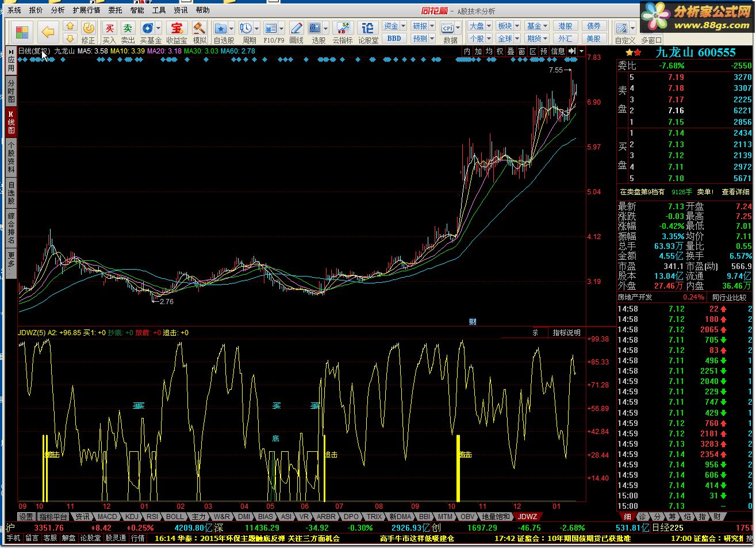The image size is (756, 549).
Task: Open the 扩展行情 menu
Action: click(x=86, y=10)
